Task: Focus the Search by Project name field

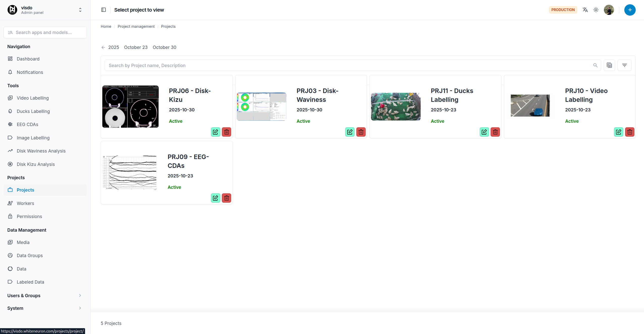Action: 348,65
